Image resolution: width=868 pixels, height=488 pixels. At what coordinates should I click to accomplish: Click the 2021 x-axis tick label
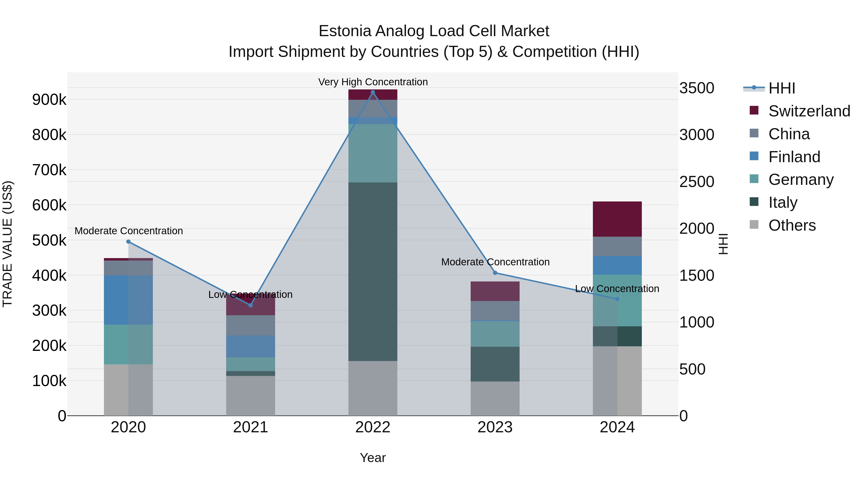pyautogui.click(x=251, y=427)
